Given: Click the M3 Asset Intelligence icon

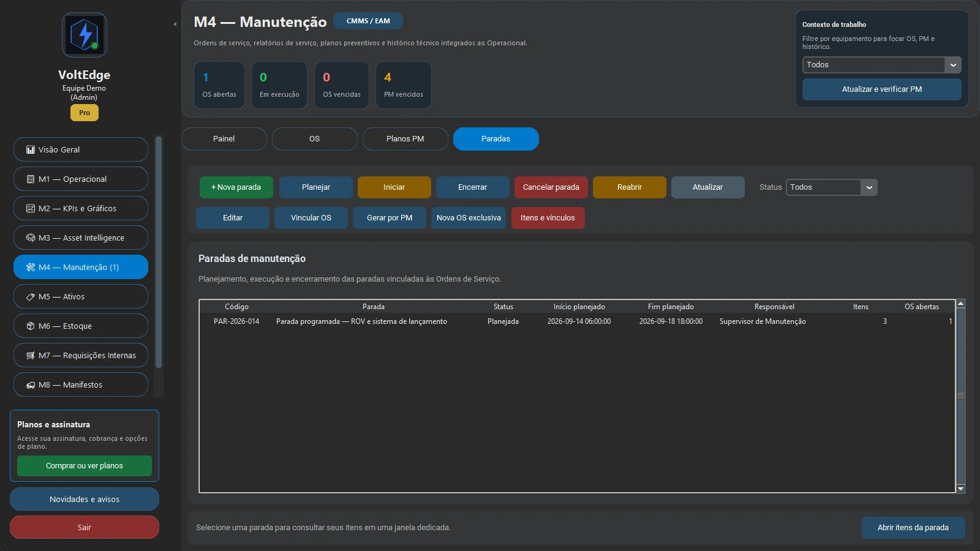Looking at the screenshot, I should tap(31, 238).
